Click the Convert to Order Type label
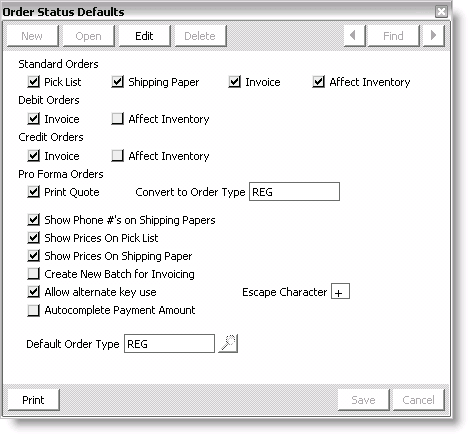This screenshot has width=469, height=435. [x=190, y=192]
